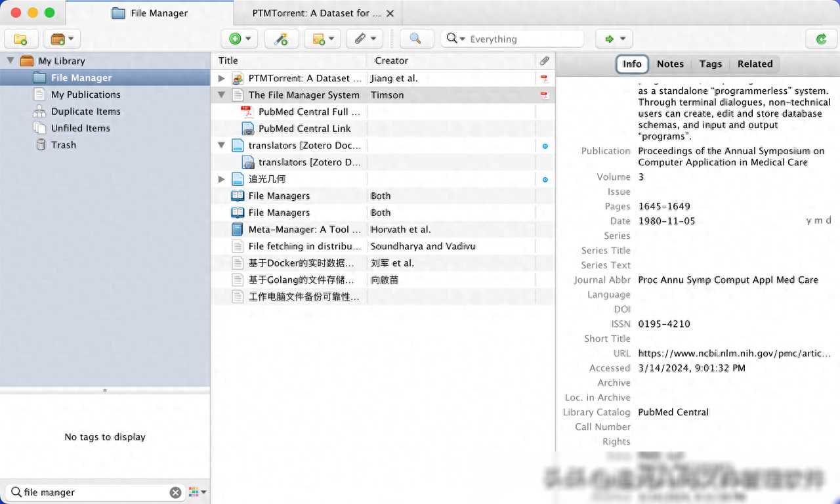Switch to the File Manager window tab
The width and height of the screenshot is (840, 504).
(150, 13)
